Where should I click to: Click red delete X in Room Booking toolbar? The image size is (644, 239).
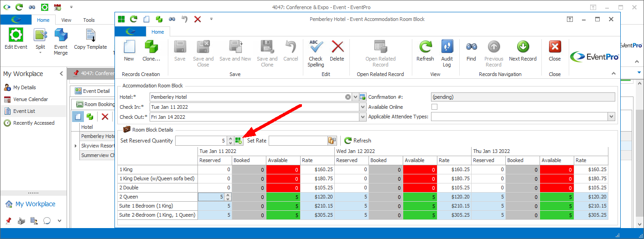[105, 117]
